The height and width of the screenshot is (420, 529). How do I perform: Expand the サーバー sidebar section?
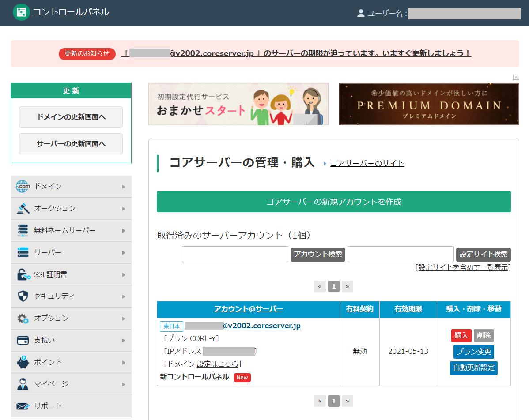point(71,252)
